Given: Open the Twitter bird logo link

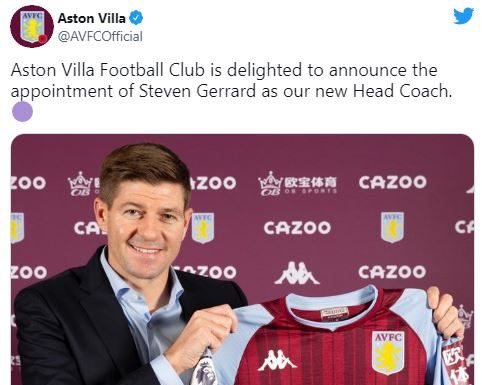Looking at the screenshot, I should pyautogui.click(x=463, y=16).
